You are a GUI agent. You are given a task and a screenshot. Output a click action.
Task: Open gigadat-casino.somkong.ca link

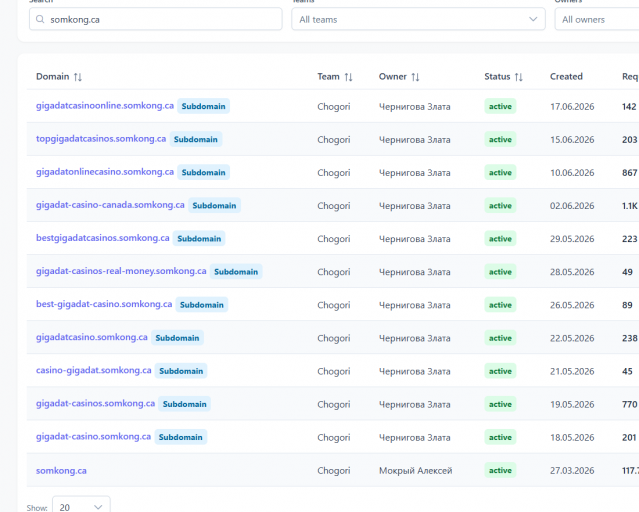(x=93, y=437)
